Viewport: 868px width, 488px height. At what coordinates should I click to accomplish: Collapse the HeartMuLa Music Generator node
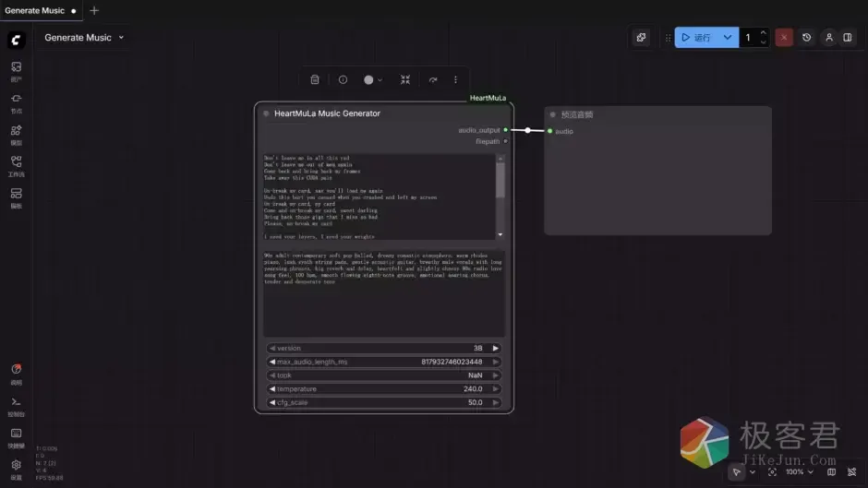pos(266,114)
